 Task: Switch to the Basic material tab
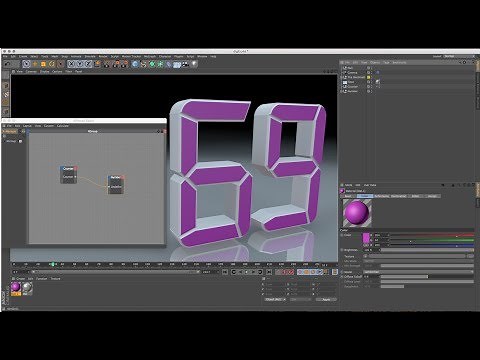tap(348, 196)
